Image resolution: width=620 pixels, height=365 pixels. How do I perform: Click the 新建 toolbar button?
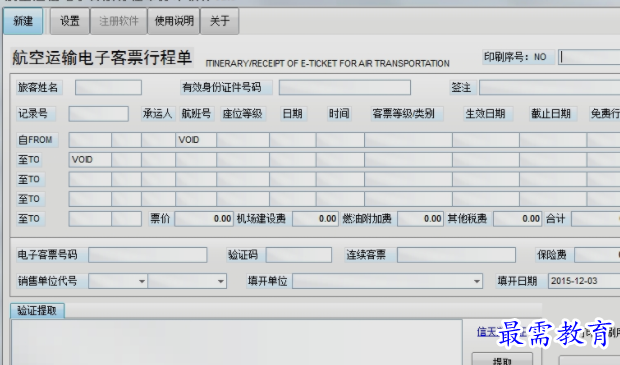(23, 21)
